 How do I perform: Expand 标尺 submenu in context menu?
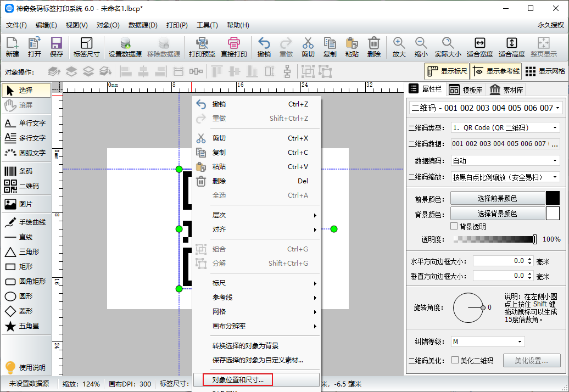coord(256,283)
